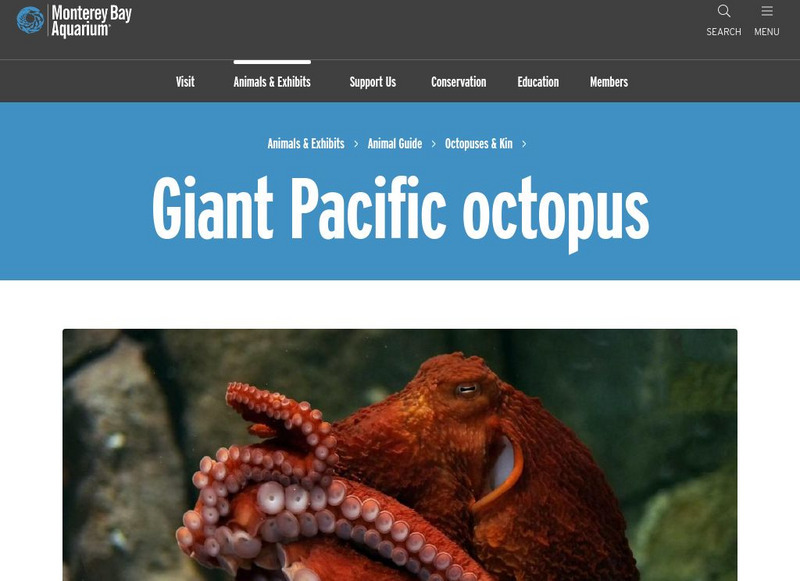This screenshot has width=800, height=581.
Task: Click chevron after Animal Guide breadcrumb
Action: point(434,144)
